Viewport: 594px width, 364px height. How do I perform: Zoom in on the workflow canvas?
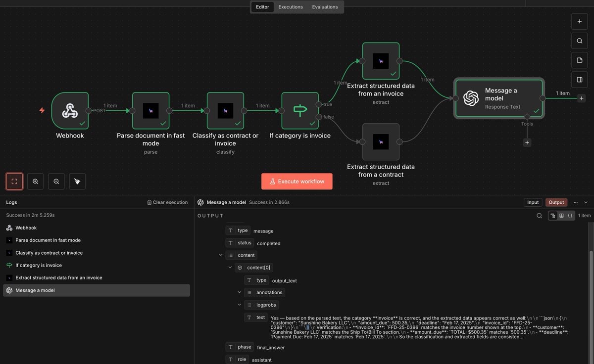pos(35,182)
